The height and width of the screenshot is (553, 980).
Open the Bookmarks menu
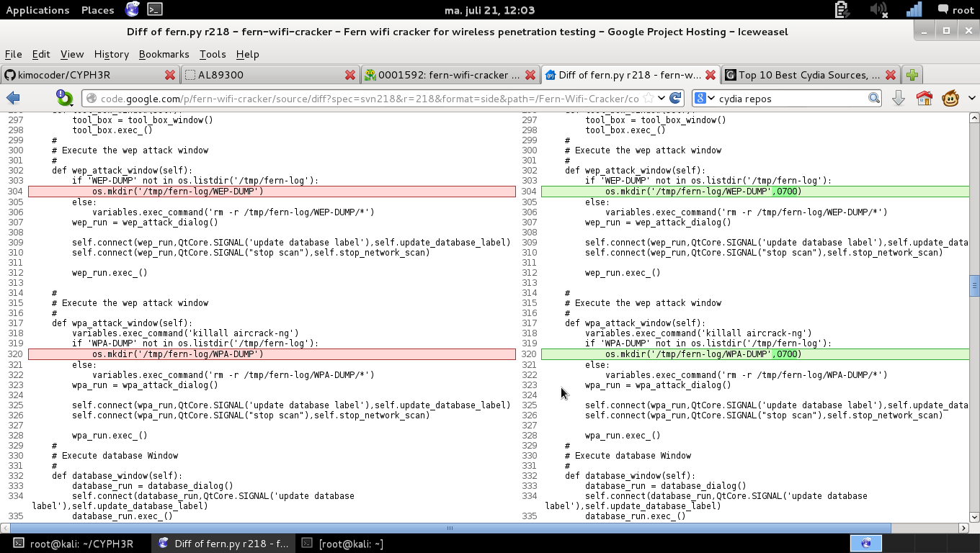click(x=164, y=54)
